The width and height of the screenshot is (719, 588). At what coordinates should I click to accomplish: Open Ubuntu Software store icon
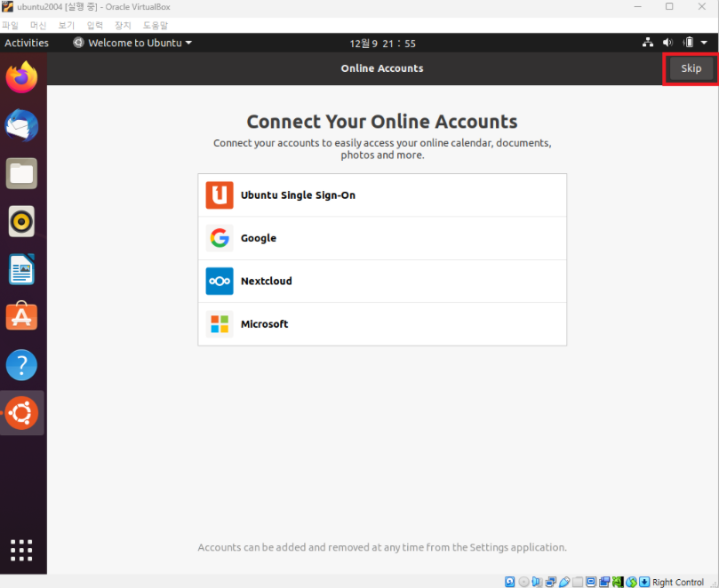21,316
